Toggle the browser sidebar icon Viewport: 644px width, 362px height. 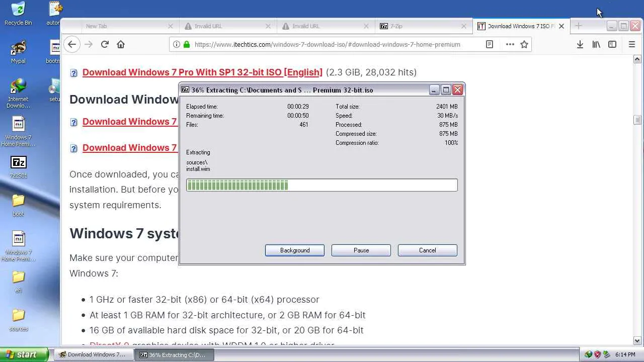point(612,44)
